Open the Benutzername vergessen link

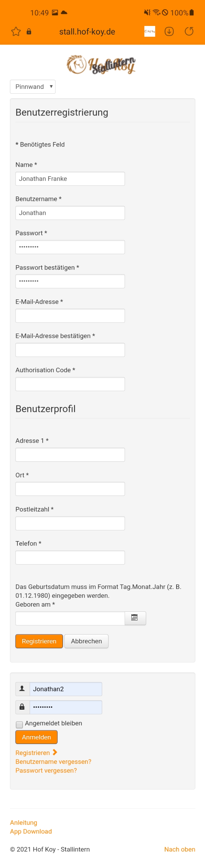coord(53,762)
